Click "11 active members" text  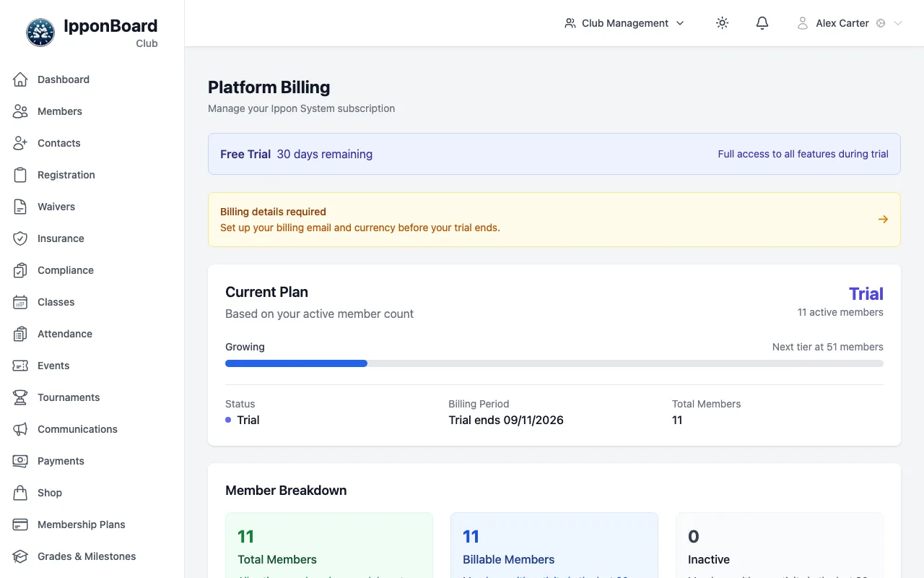pos(840,312)
